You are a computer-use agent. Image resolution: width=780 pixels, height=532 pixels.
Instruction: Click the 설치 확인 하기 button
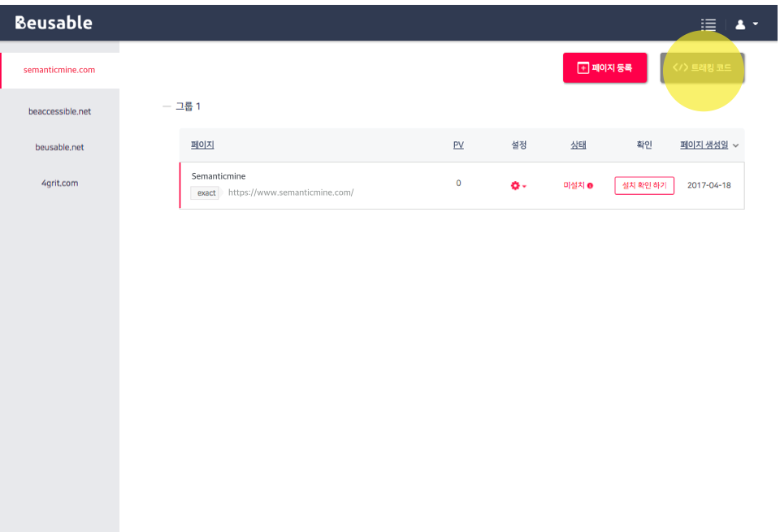tap(644, 185)
